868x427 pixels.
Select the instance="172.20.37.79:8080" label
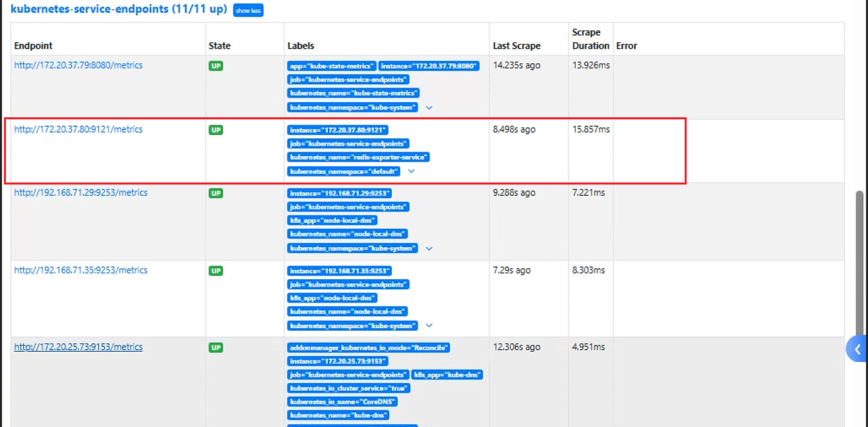[x=429, y=66]
